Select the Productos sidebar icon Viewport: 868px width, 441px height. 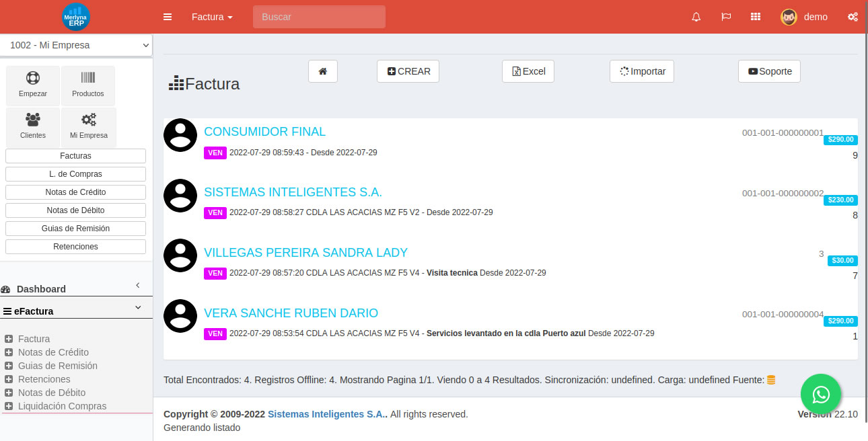point(88,85)
